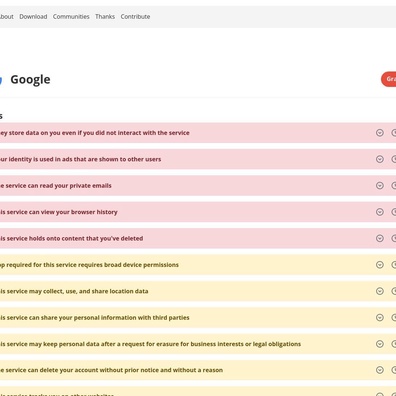Expand the 'request for erasure' row chevron

[380, 344]
